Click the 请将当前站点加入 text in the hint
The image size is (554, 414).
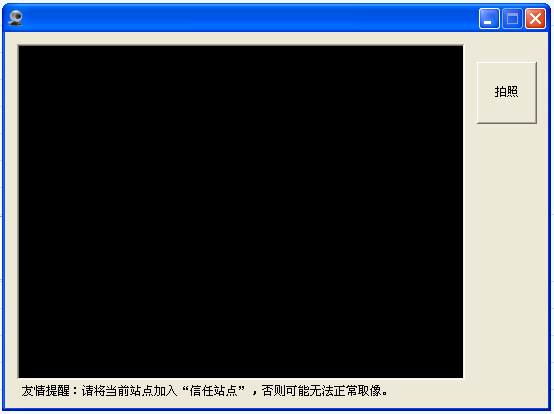[129, 391]
